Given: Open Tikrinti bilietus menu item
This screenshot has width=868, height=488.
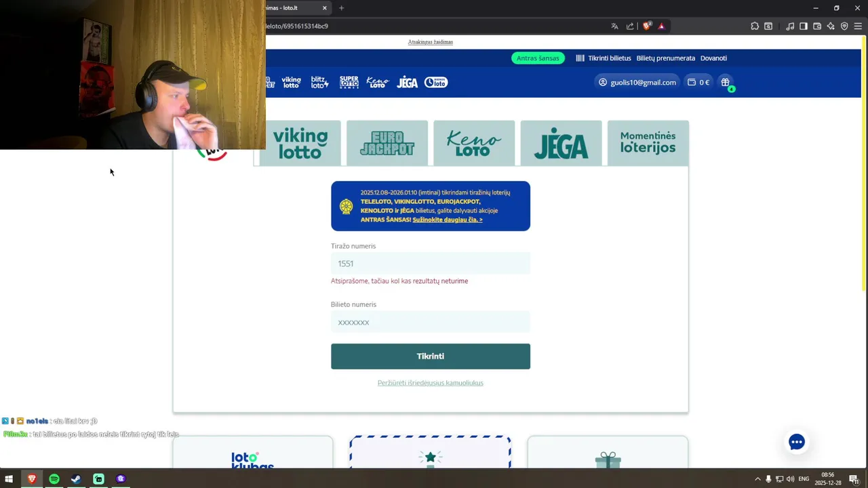Looking at the screenshot, I should pos(604,58).
